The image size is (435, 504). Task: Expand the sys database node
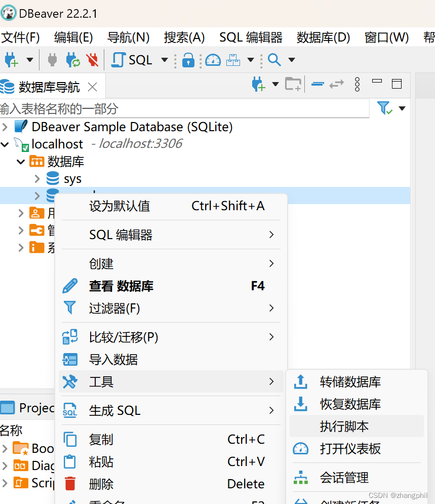pyautogui.click(x=36, y=178)
